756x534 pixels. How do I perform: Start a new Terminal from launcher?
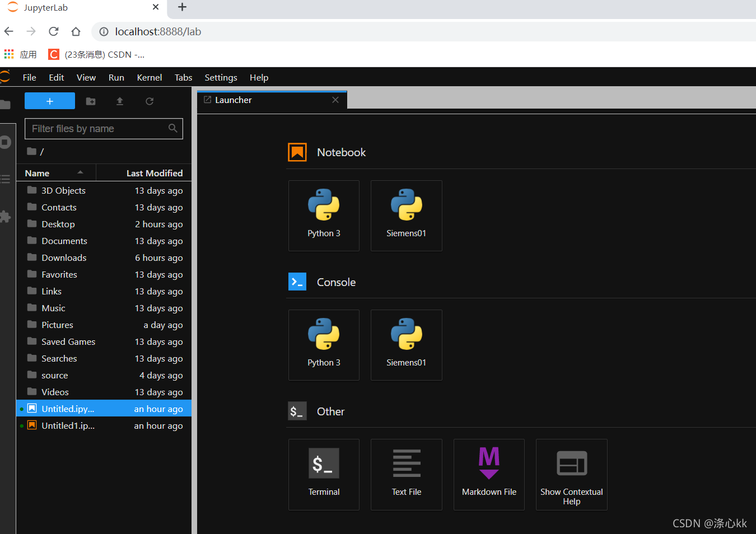tap(324, 474)
